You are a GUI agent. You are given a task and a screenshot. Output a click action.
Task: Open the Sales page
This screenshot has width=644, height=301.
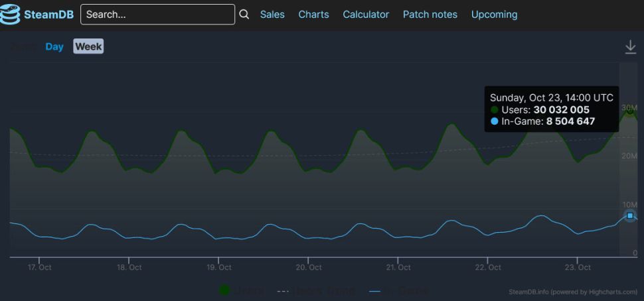pyautogui.click(x=272, y=15)
